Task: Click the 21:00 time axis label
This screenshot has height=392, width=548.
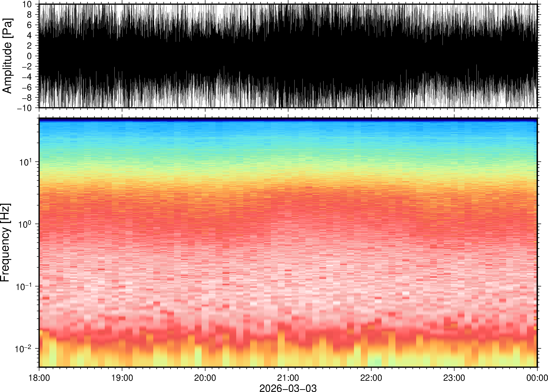Action: pos(288,378)
